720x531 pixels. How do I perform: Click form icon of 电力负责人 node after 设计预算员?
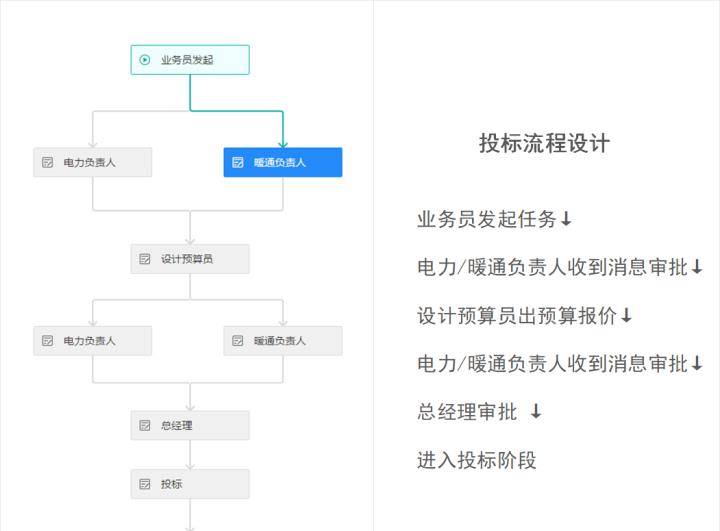pos(47,341)
